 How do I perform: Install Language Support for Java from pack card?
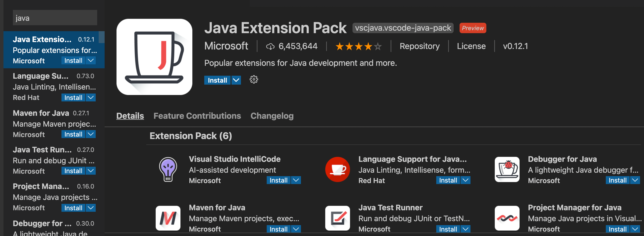point(448,180)
